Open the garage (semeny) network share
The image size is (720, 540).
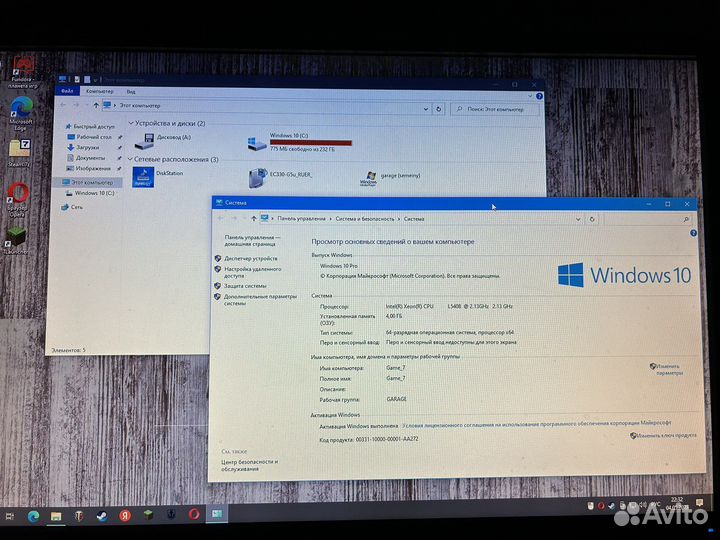click(370, 179)
